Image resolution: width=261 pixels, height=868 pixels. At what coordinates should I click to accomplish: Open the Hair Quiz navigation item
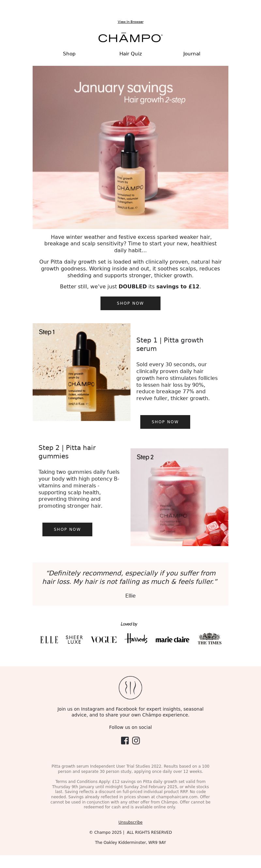(x=130, y=53)
